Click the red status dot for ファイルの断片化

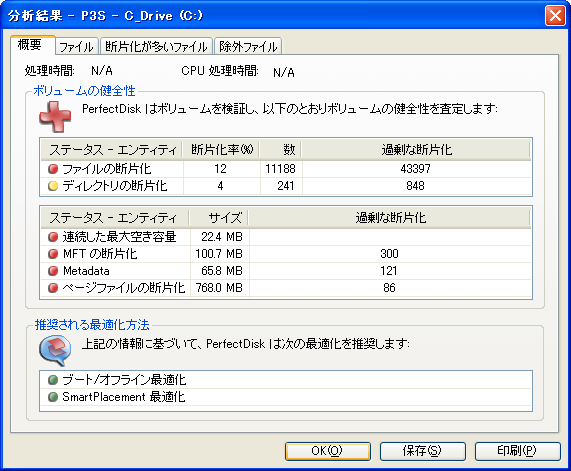pos(53,169)
